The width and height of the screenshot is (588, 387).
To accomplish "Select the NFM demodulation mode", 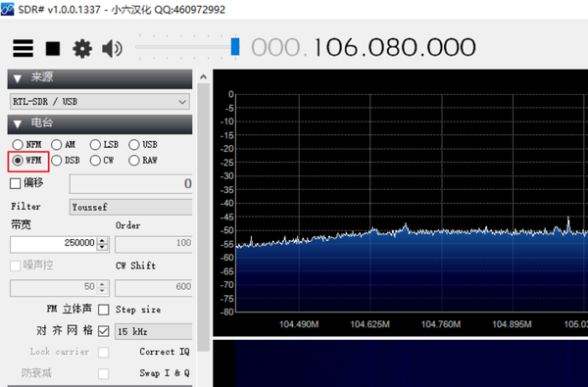I will coord(26,144).
